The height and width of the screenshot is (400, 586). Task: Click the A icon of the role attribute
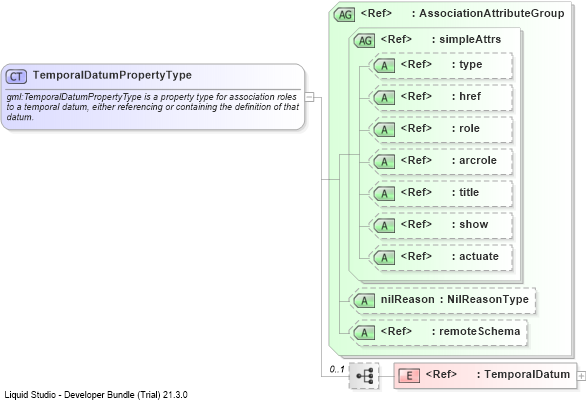[x=384, y=130]
